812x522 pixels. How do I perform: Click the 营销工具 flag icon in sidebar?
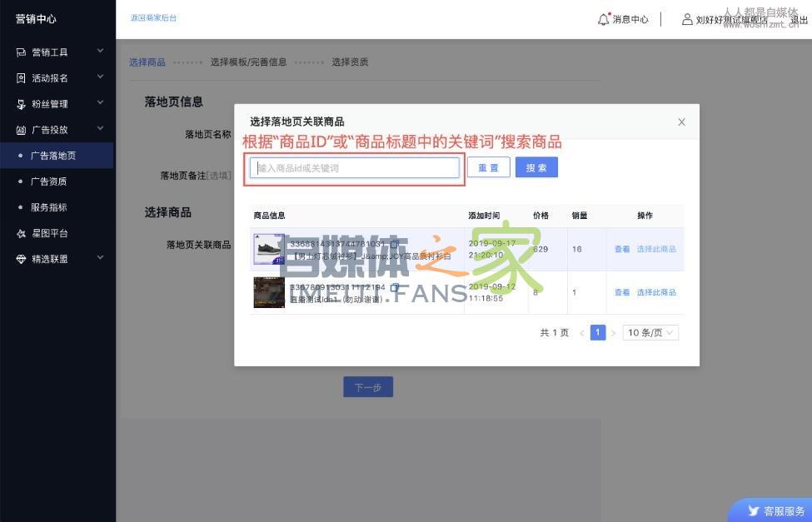22,52
